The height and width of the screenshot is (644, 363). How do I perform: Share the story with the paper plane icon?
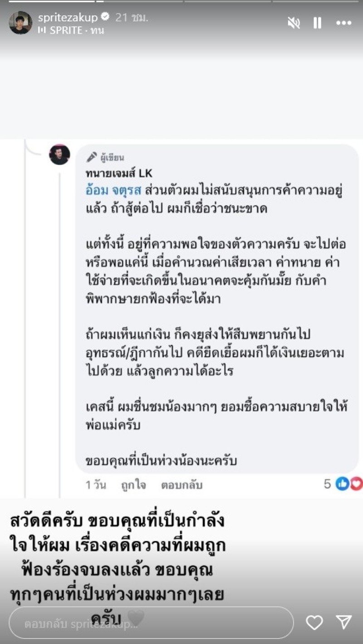[x=343, y=623]
